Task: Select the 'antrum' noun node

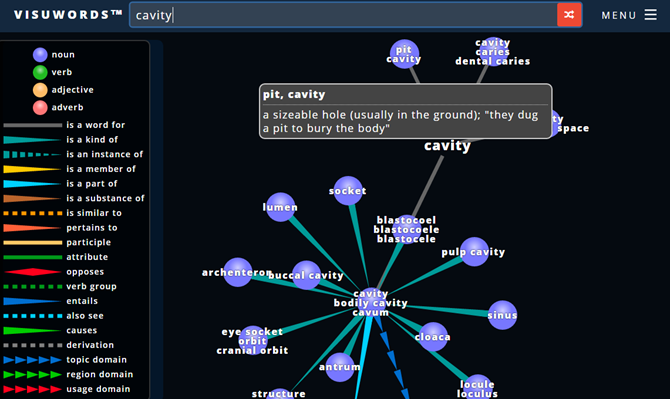Action: click(x=340, y=367)
